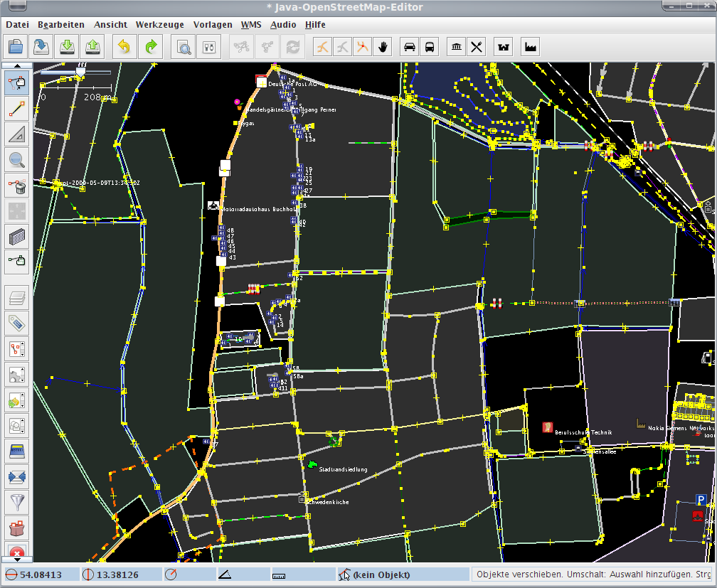Toggle the filter funnel panel

(16, 501)
